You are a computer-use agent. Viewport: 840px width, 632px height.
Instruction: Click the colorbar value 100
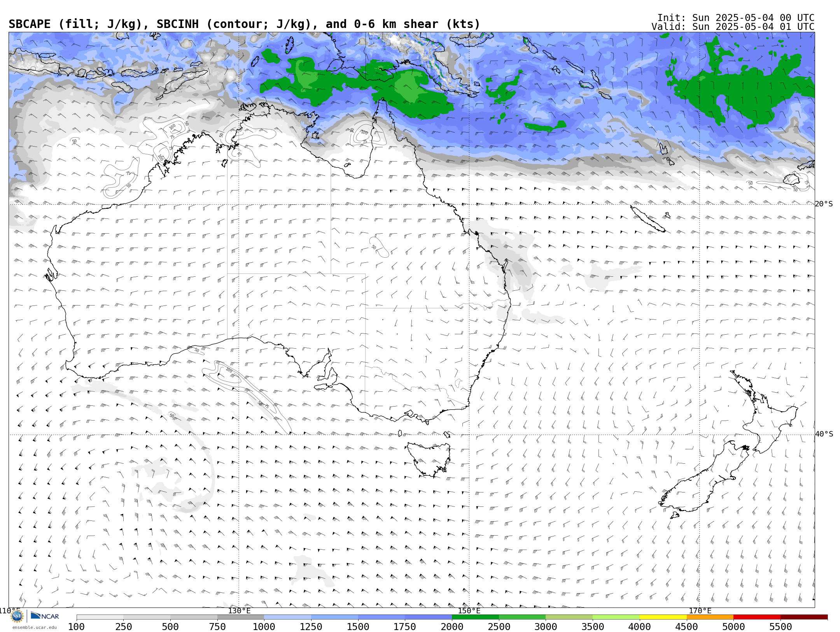76,627
